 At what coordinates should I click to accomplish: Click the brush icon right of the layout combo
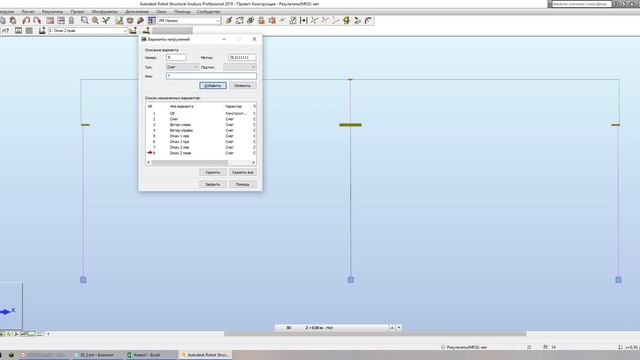(x=229, y=20)
